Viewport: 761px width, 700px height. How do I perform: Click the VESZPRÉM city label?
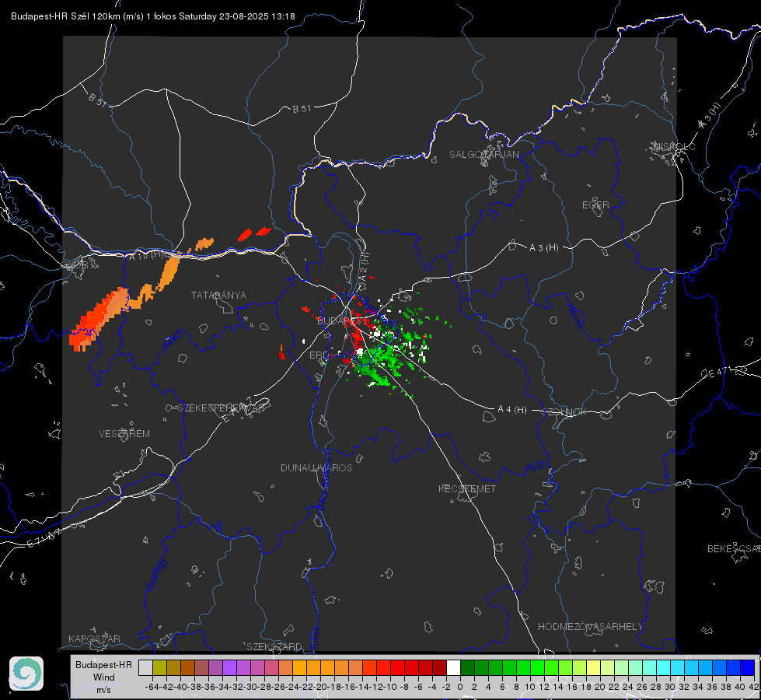[x=124, y=434]
